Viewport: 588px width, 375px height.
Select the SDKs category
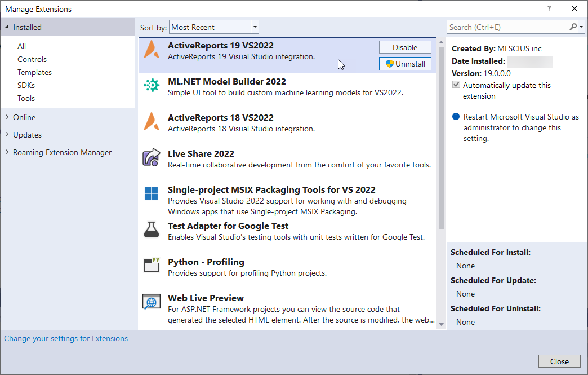(26, 85)
